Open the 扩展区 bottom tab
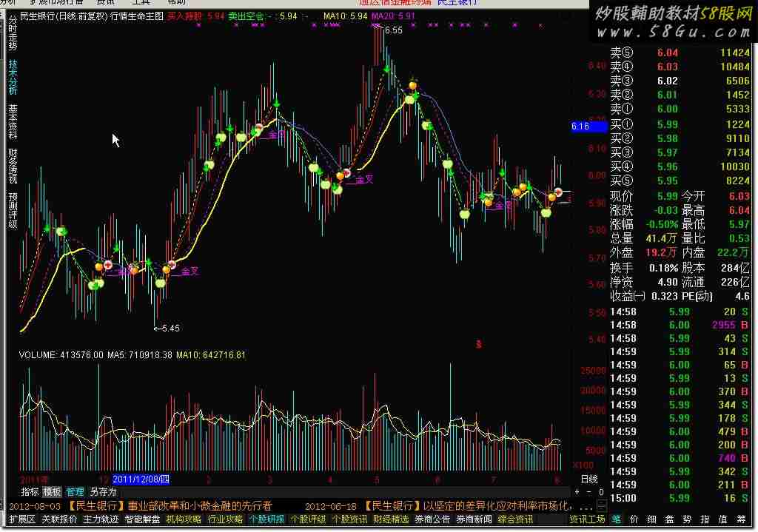This screenshot has width=758, height=532. point(22,519)
